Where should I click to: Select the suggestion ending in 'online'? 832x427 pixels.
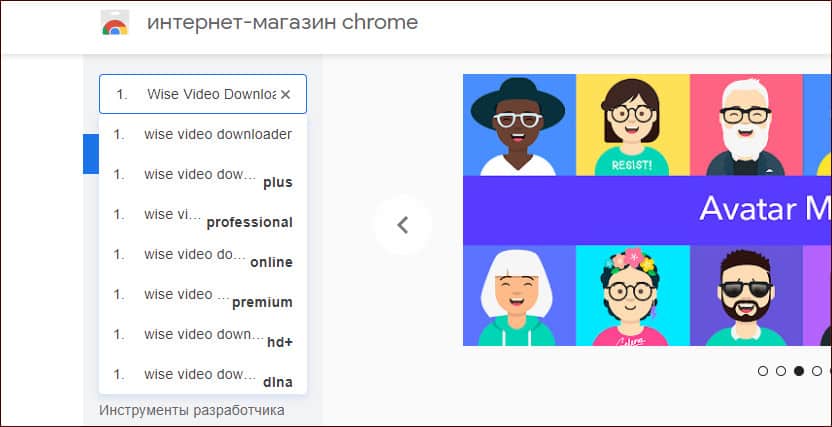pos(203,255)
